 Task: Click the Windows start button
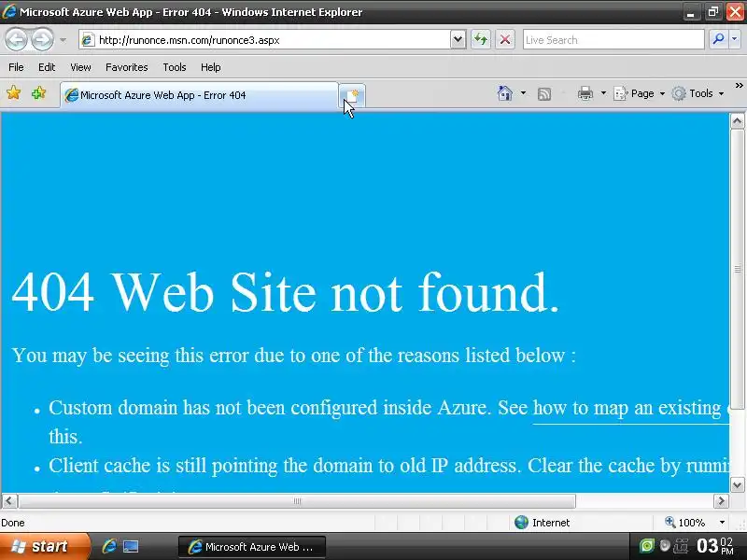(x=45, y=547)
